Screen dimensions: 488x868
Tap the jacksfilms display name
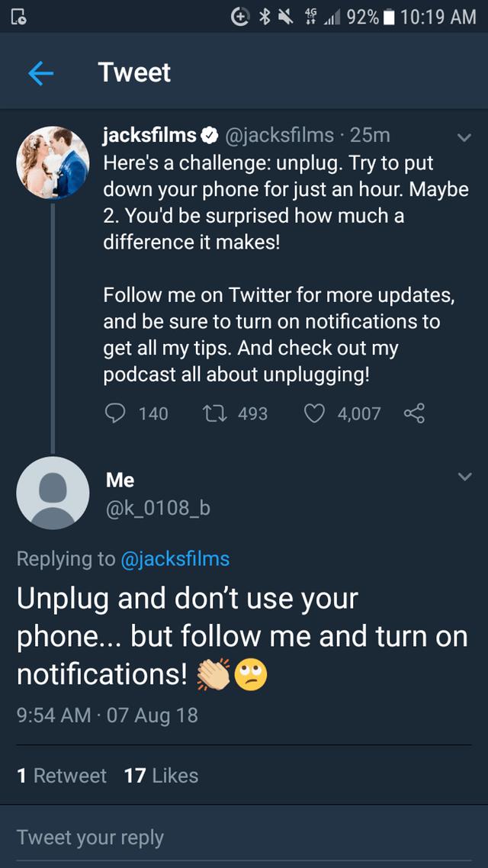pos(149,136)
